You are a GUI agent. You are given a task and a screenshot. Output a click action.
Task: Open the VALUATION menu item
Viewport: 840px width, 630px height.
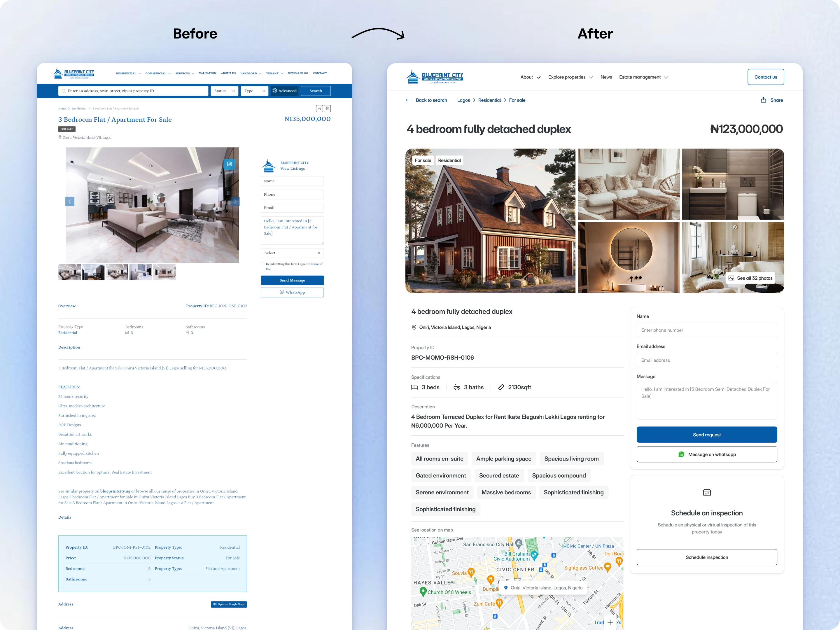click(x=207, y=73)
